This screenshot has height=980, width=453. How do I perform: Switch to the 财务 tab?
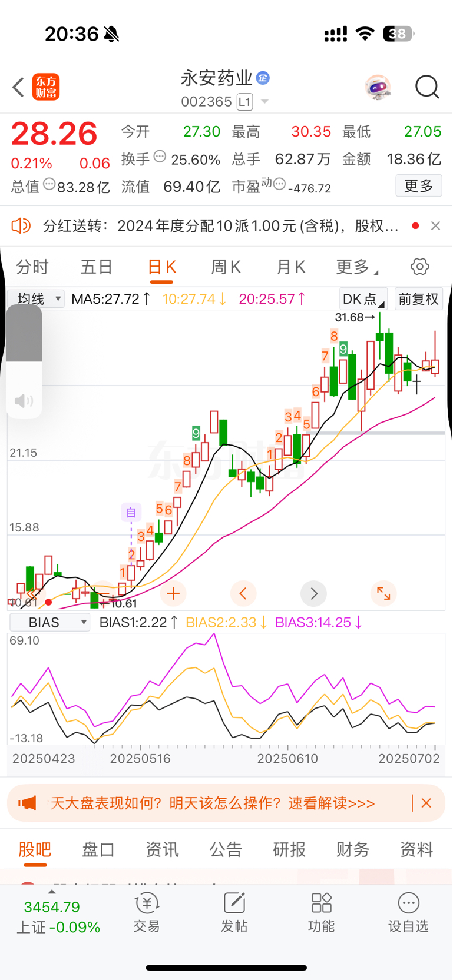click(x=353, y=849)
